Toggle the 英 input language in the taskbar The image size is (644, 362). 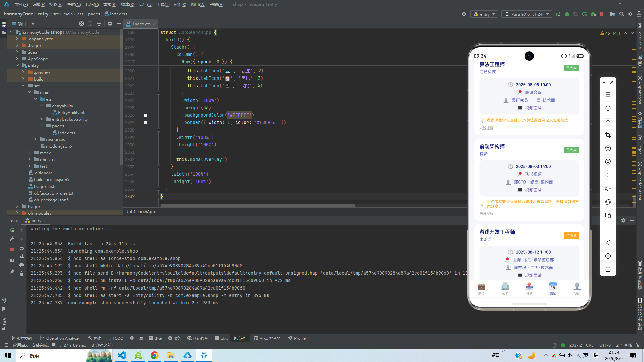tap(586, 355)
